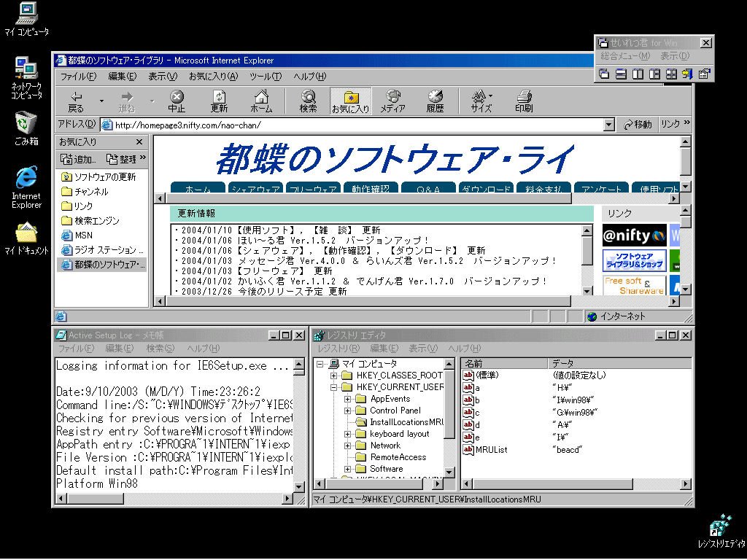Open the Back button history dropdown arrow
This screenshot has height=560, width=747.
click(x=101, y=101)
